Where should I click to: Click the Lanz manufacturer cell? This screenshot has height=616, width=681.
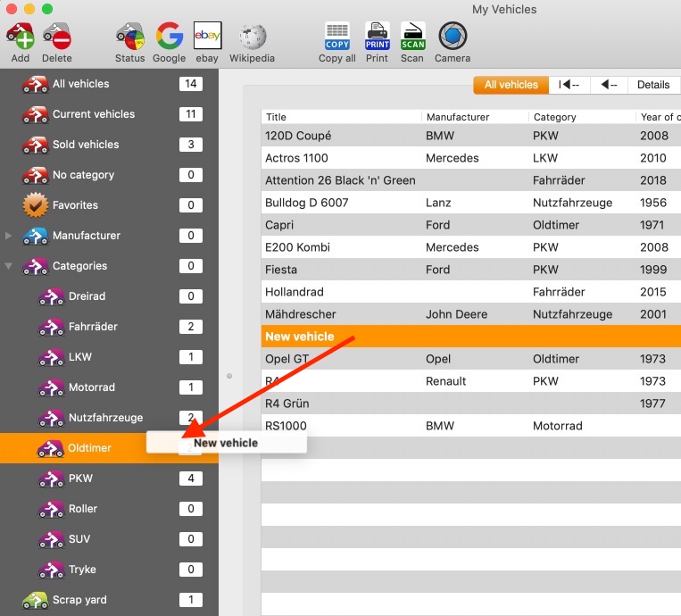(438, 203)
